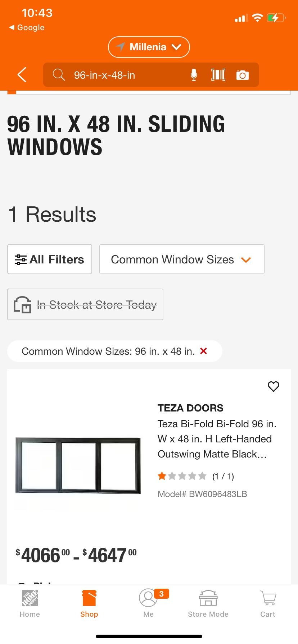The image size is (298, 644).
Task: Open the Me account tab
Action: [x=148, y=603]
